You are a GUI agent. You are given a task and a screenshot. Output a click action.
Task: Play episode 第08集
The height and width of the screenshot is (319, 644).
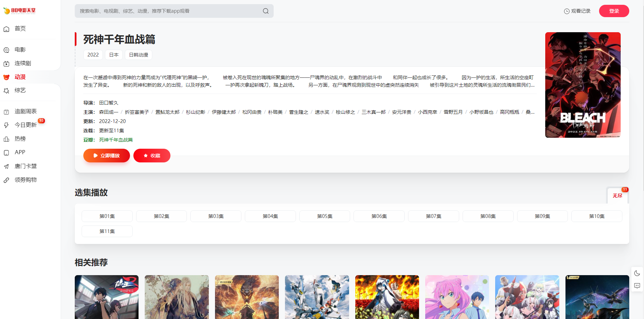[488, 216]
